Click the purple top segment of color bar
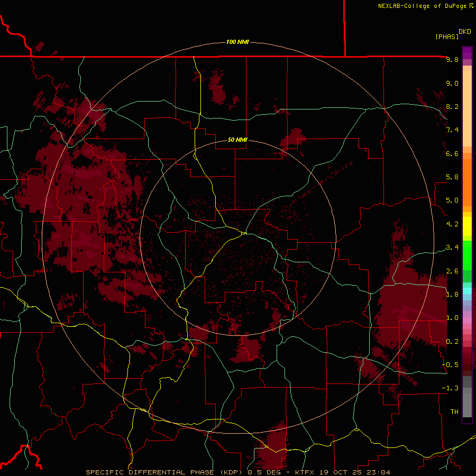Screen dimensions: 476x476 click(467, 53)
